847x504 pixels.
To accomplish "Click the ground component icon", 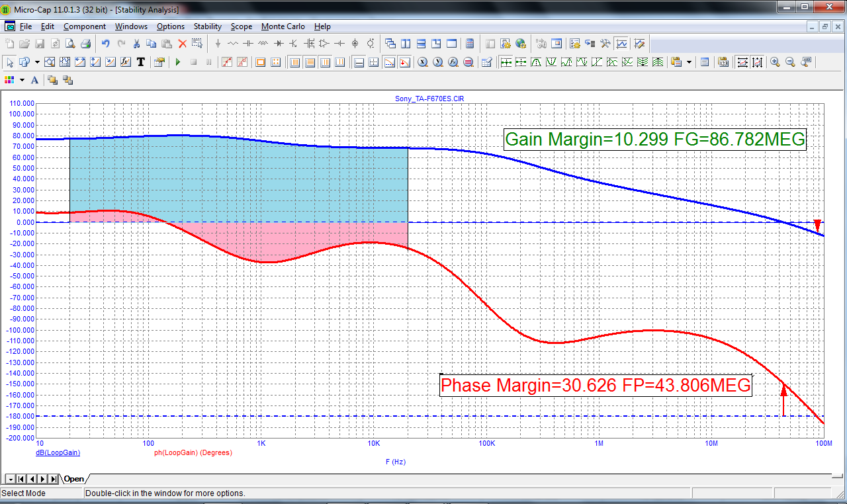I will pos(218,44).
